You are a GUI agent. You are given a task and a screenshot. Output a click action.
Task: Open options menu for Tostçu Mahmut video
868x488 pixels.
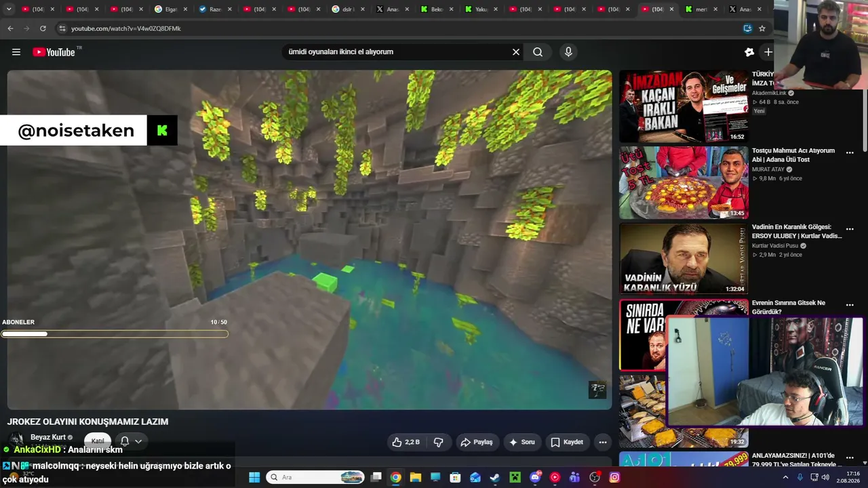click(850, 153)
